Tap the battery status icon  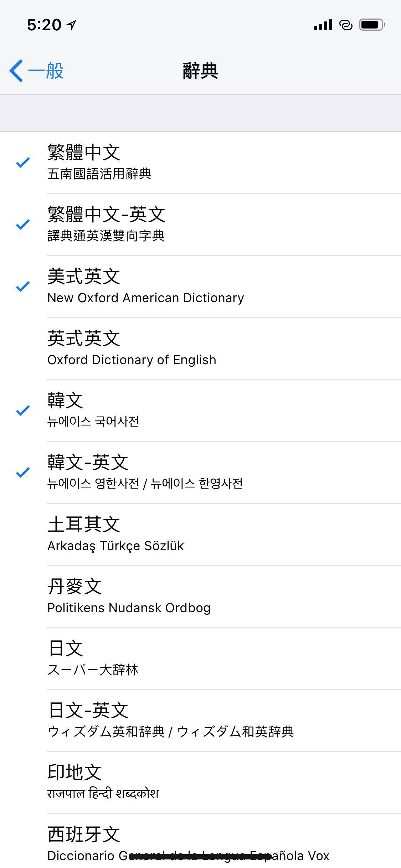[x=372, y=25]
